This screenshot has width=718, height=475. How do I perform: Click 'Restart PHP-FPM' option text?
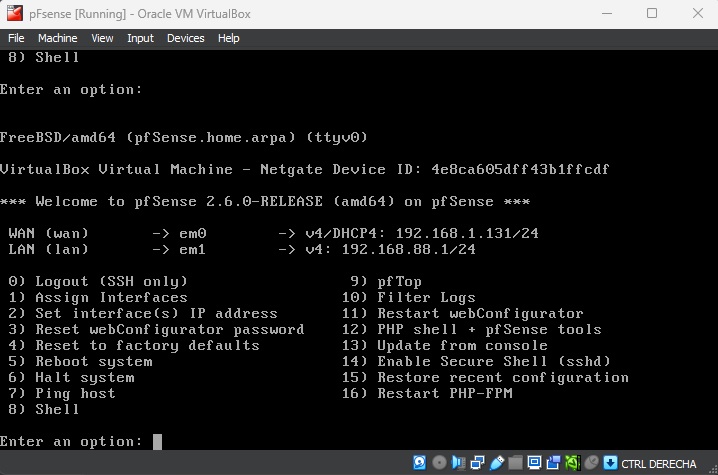coord(445,394)
